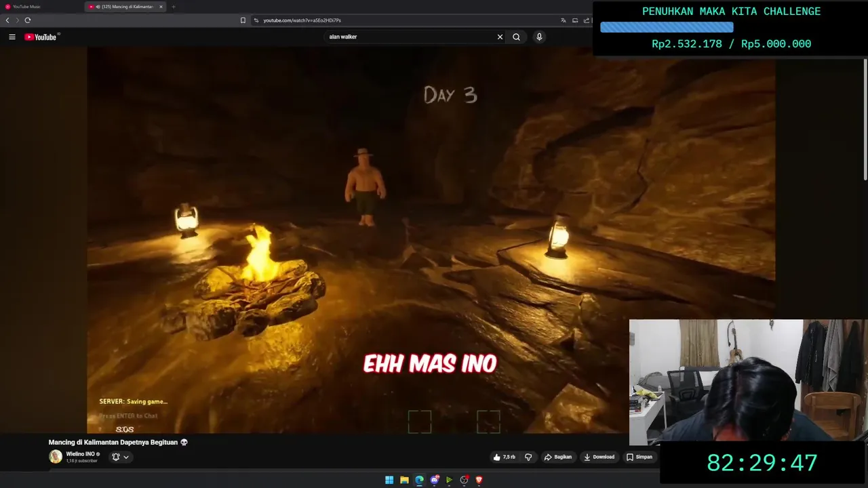Toggle the notification bell for the channel
Image resolution: width=868 pixels, height=488 pixels.
(x=116, y=457)
